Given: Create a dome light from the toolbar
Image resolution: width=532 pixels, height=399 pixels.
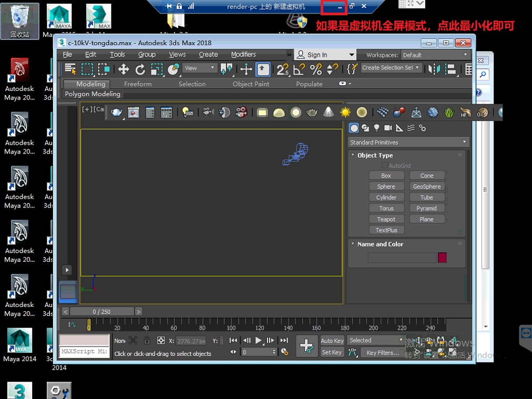Looking at the screenshot, I should point(279,112).
